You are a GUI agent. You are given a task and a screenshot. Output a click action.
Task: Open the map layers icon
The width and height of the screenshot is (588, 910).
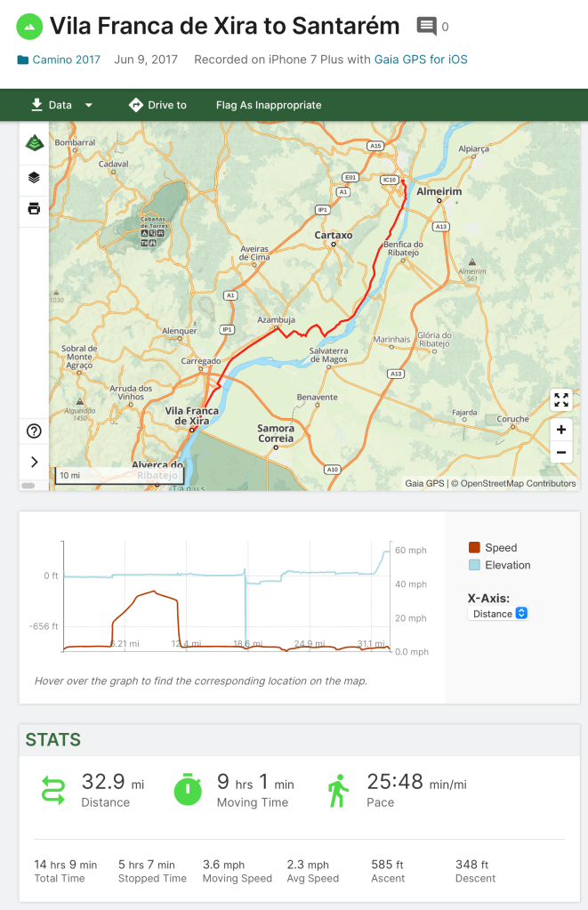tap(34, 177)
